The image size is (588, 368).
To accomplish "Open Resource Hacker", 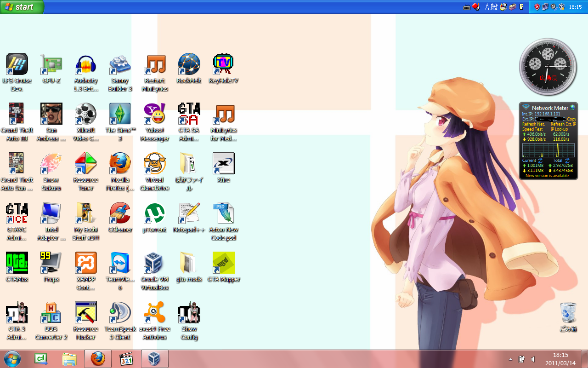I will coord(86,321).
